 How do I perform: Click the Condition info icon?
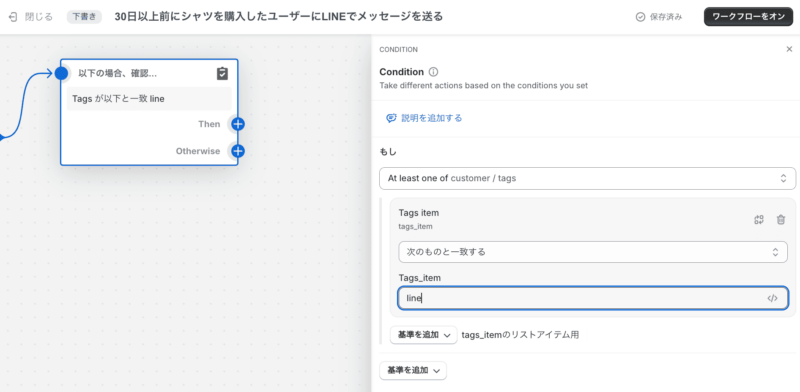click(x=433, y=72)
